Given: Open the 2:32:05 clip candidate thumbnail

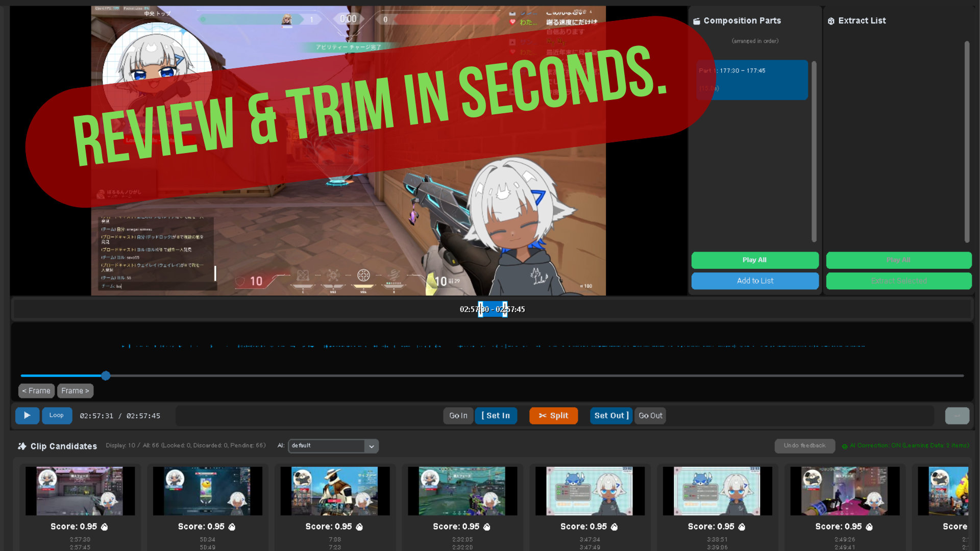Looking at the screenshot, I should click(x=462, y=490).
